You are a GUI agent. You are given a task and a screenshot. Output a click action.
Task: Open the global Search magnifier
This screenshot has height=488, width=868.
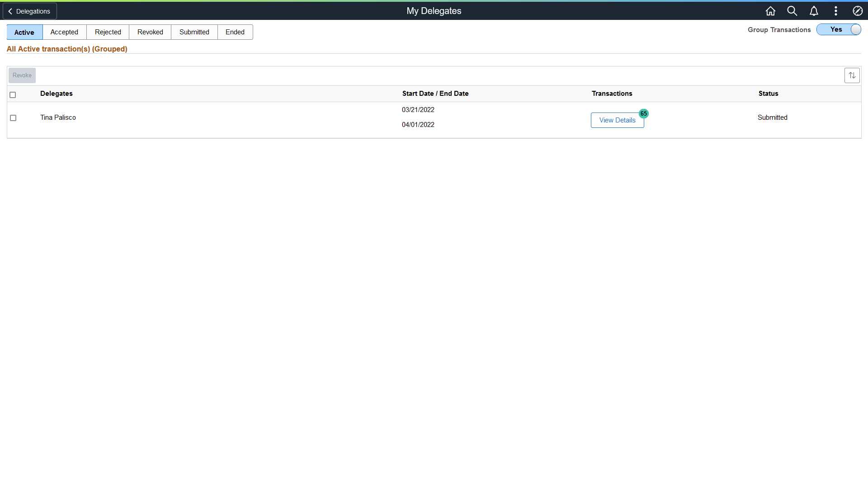[792, 11]
